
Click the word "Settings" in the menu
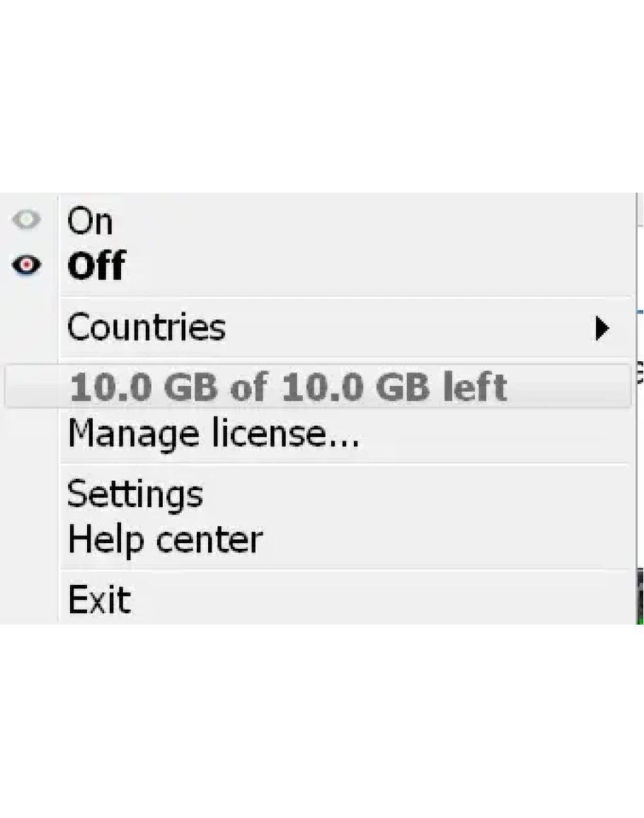tap(135, 494)
